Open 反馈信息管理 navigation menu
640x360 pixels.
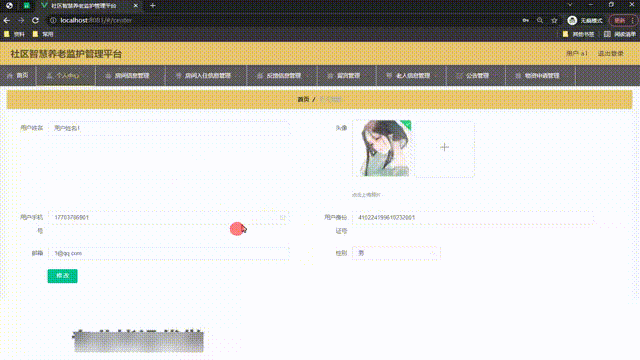click(x=282, y=76)
